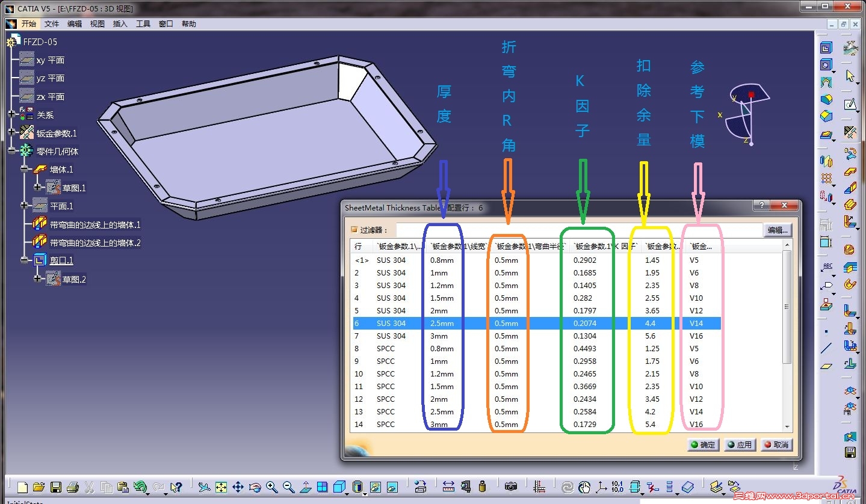Click the Measure Between icon
Viewport: 866px width, 504px height.
click(x=448, y=487)
